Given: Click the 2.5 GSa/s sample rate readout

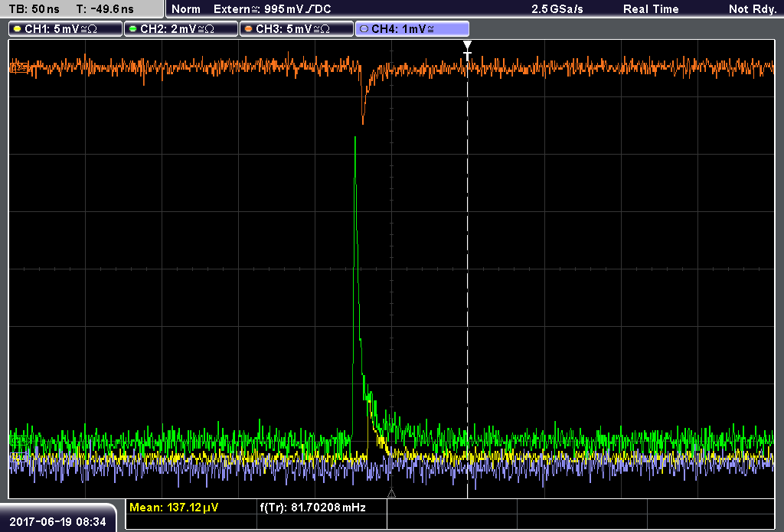Looking at the screenshot, I should pyautogui.click(x=557, y=9).
